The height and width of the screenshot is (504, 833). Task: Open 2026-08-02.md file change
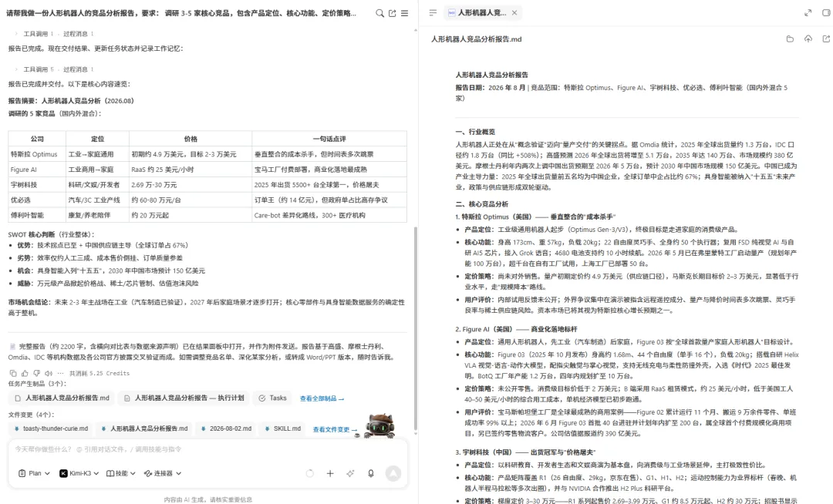[x=225, y=428]
